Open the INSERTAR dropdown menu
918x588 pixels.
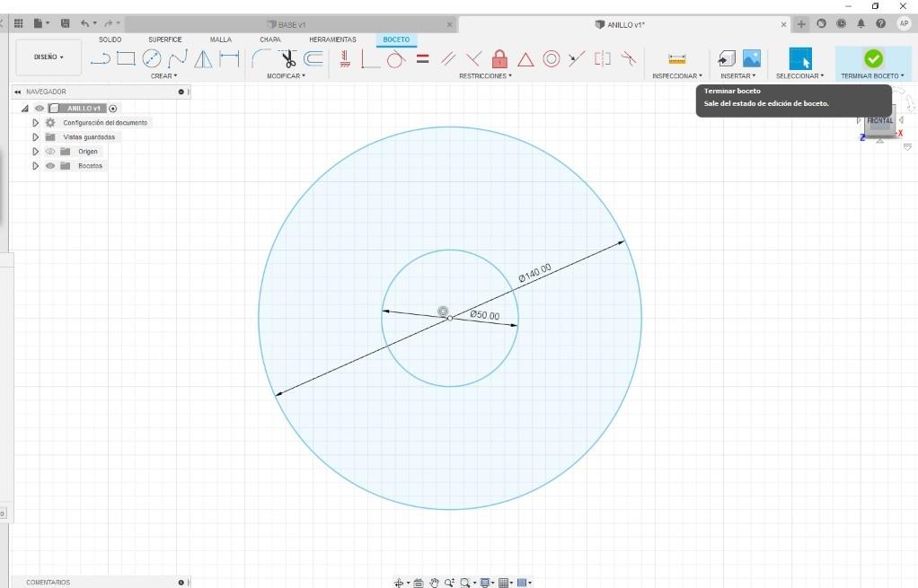737,76
